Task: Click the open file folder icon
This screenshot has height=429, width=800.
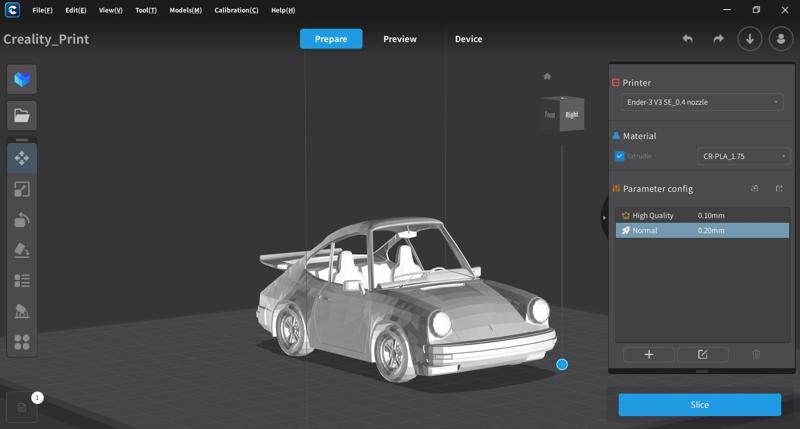Action: pos(22,115)
